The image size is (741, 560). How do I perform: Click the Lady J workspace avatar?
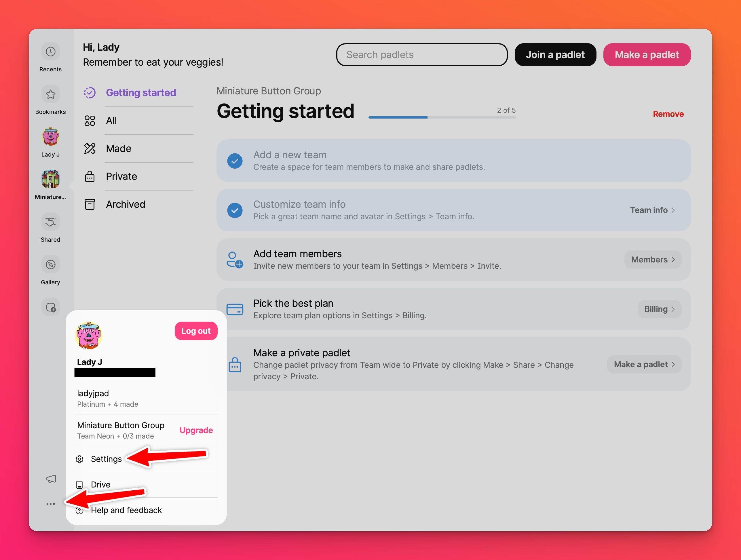point(50,136)
